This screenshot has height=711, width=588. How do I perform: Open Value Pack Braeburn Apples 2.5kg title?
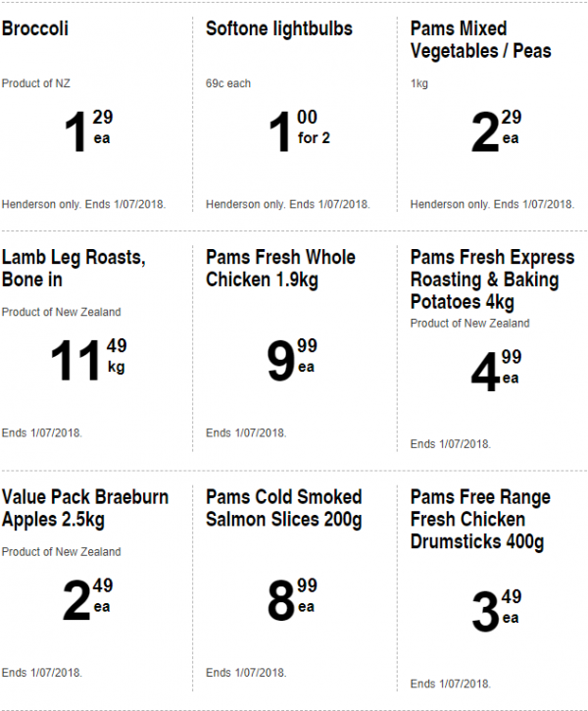point(85,508)
